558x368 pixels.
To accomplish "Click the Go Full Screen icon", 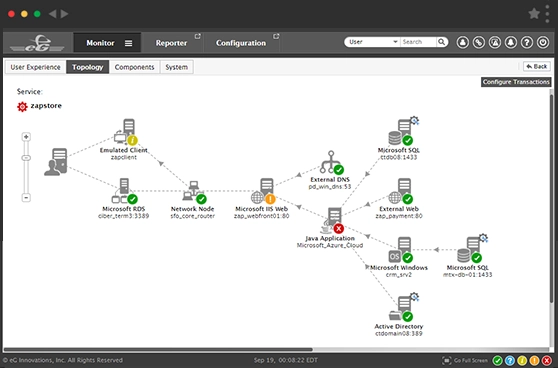I will (446, 361).
